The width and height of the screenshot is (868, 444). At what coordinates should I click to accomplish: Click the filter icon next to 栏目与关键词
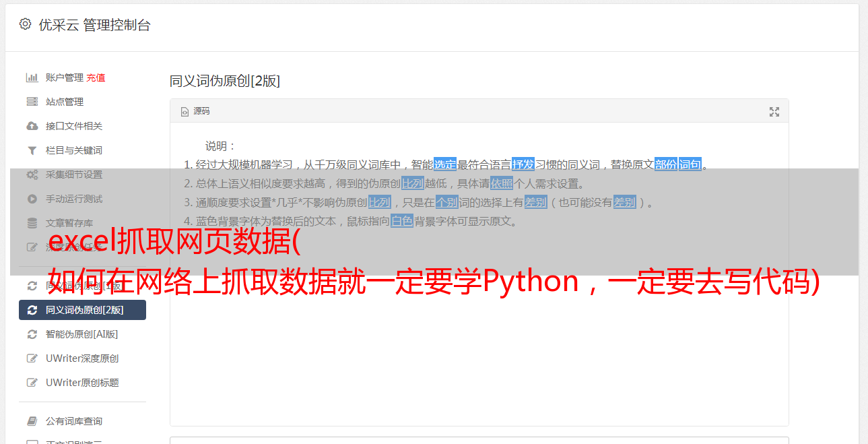pyautogui.click(x=32, y=150)
